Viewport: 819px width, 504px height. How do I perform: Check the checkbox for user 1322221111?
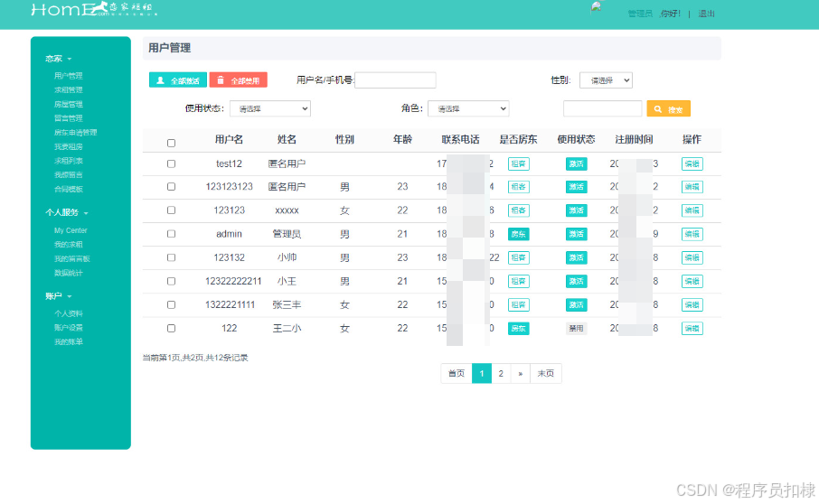point(172,304)
